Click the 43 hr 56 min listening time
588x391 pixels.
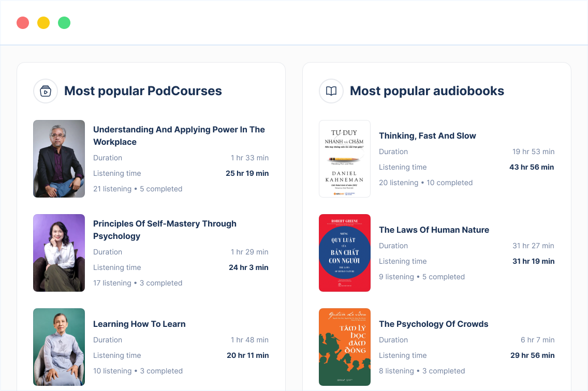tap(532, 167)
